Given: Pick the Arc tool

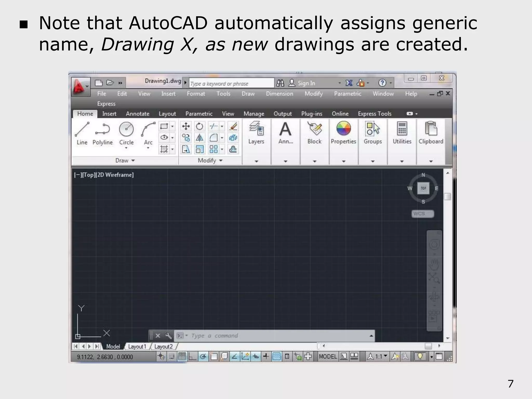Looking at the screenshot, I should click(x=148, y=133).
